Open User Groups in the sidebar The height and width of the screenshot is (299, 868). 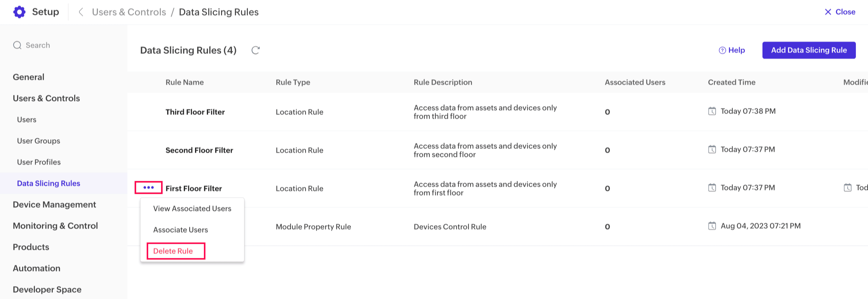point(39,141)
